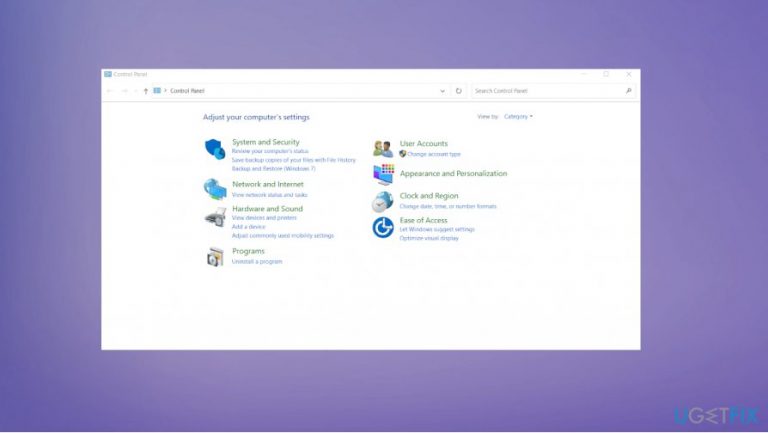Click Add a device link
Viewport: 768px width, 433px height.
[248, 227]
